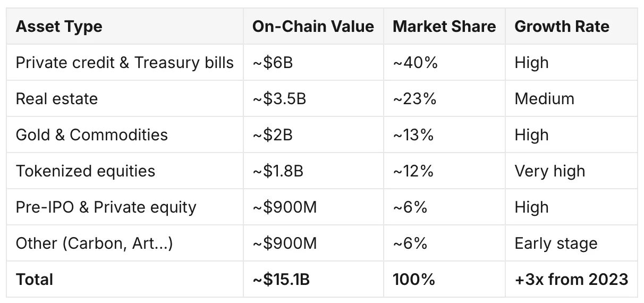Select the Private credit & Treasury bills cell
The width and height of the screenshot is (644, 303).
click(x=125, y=63)
